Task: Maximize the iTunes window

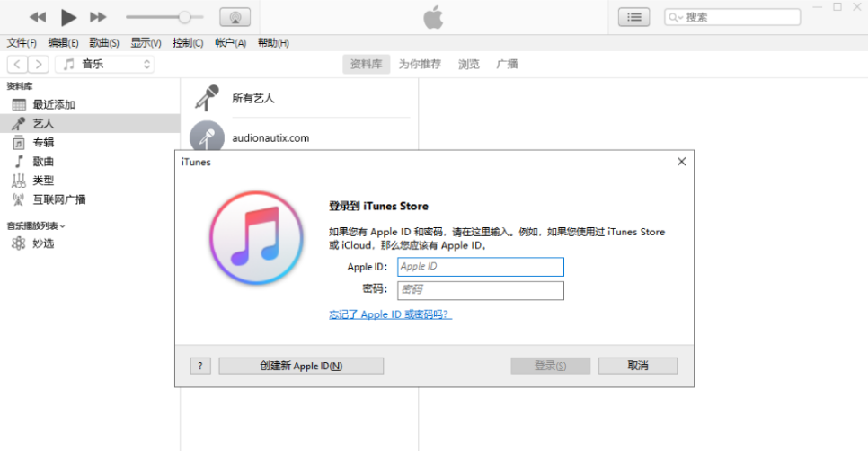Action: 837,6
